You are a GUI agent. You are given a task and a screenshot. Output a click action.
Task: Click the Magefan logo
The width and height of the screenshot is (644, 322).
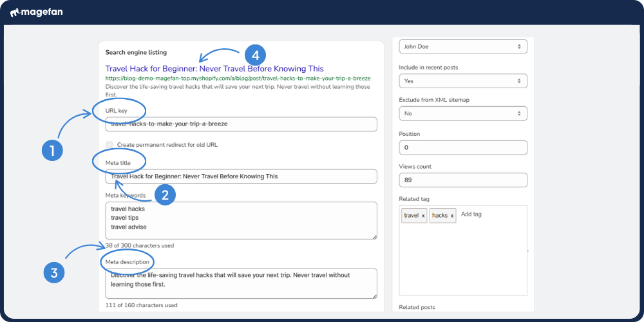pyautogui.click(x=36, y=12)
